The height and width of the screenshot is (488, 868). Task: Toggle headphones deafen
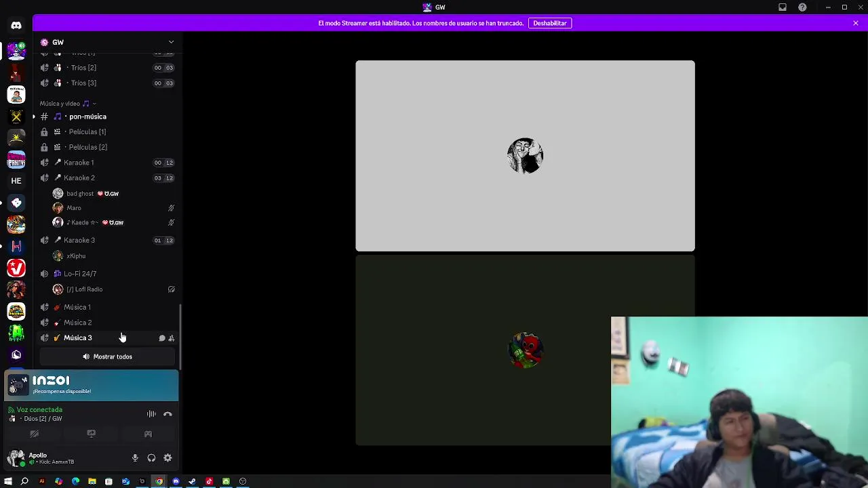pyautogui.click(x=151, y=458)
